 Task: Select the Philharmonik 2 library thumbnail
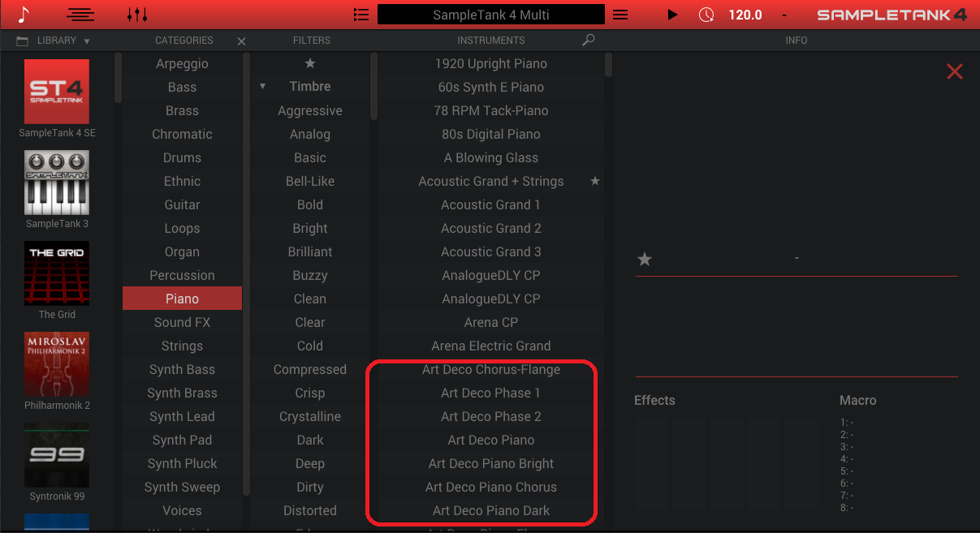pos(57,363)
